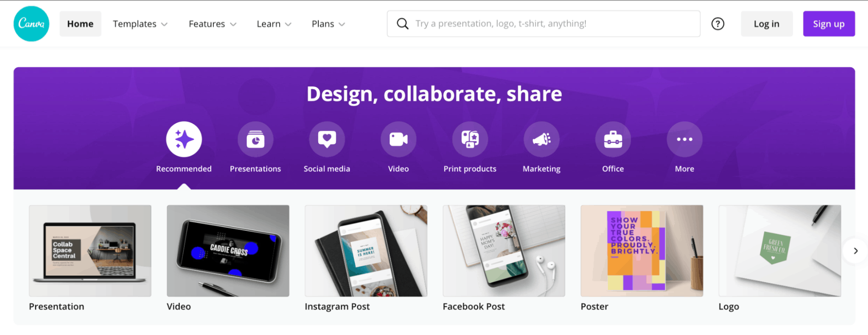Viewport: 868px width, 335px height.
Task: Choose the Social media heart icon
Action: (x=327, y=139)
